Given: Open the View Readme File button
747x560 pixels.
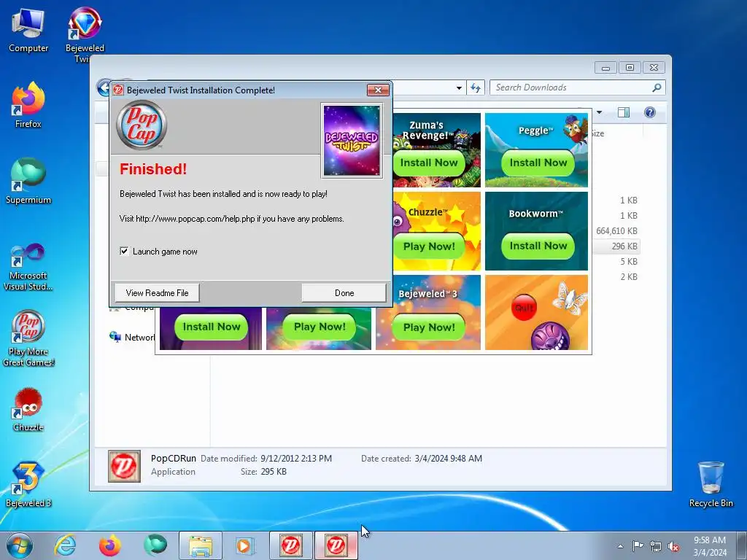Looking at the screenshot, I should (x=158, y=293).
